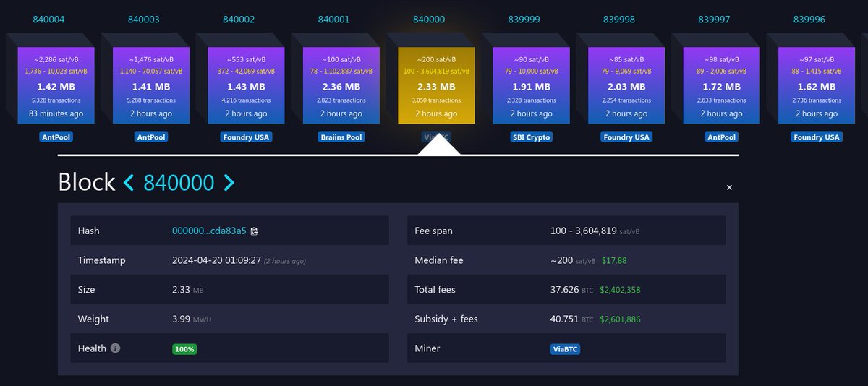Select total fees dollar value $2,402,358
The width and height of the screenshot is (868, 386).
620,290
